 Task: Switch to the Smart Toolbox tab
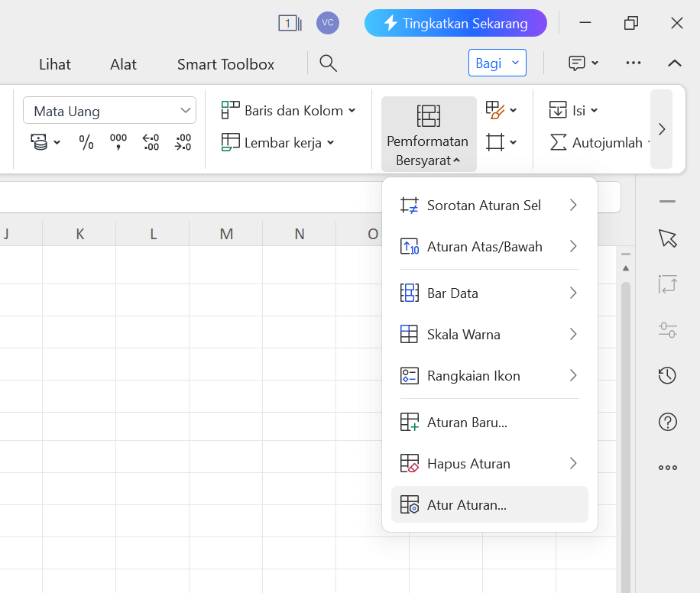225,63
